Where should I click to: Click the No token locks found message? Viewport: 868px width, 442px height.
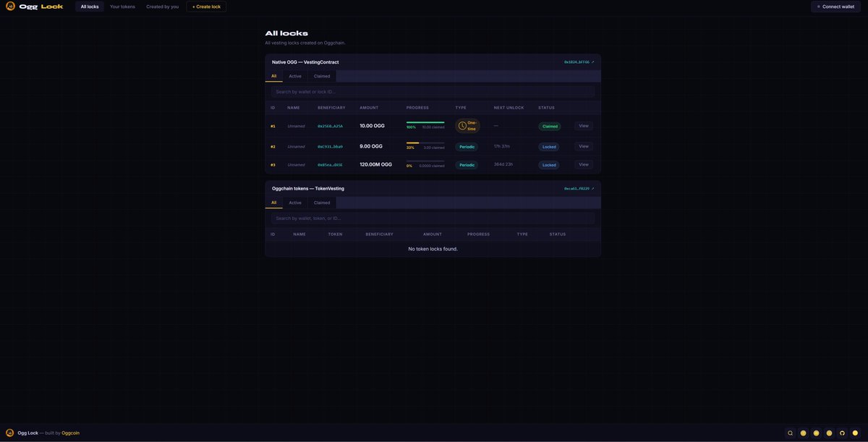(x=433, y=249)
